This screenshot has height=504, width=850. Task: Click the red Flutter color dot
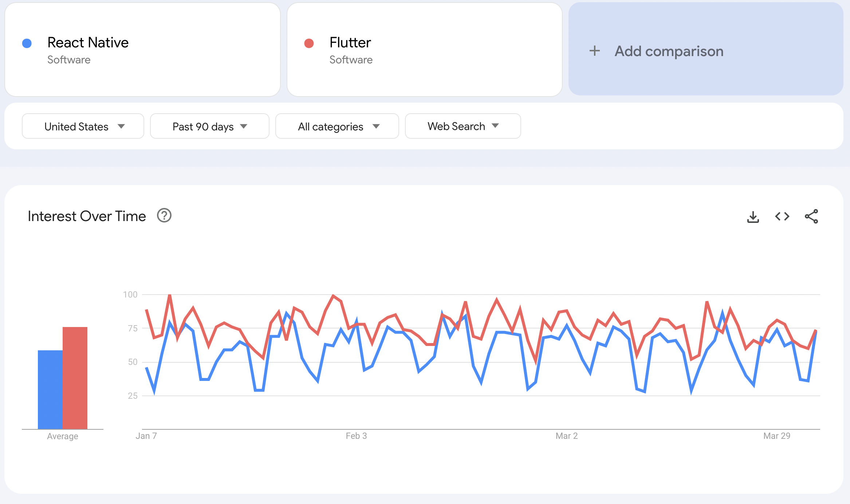tap(309, 43)
